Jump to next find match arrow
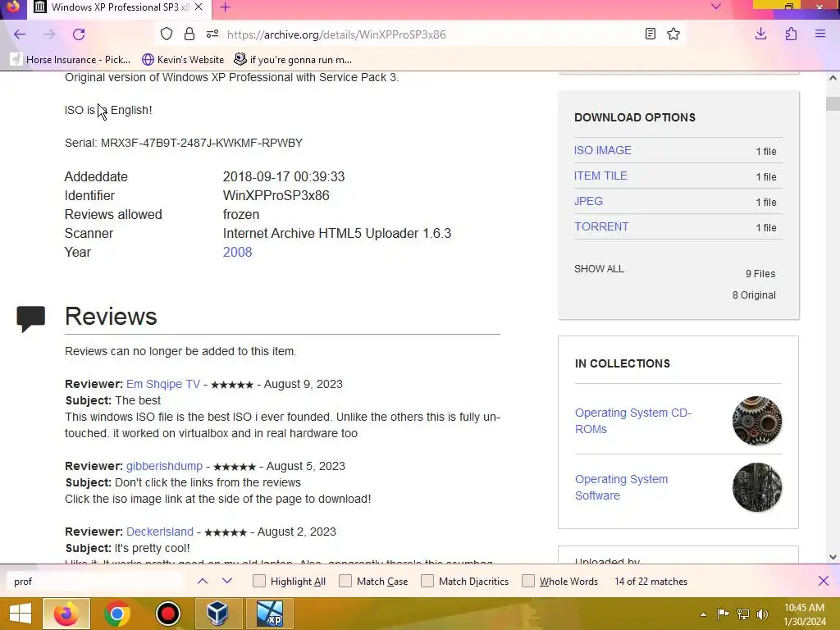This screenshot has height=630, width=840. (x=227, y=582)
